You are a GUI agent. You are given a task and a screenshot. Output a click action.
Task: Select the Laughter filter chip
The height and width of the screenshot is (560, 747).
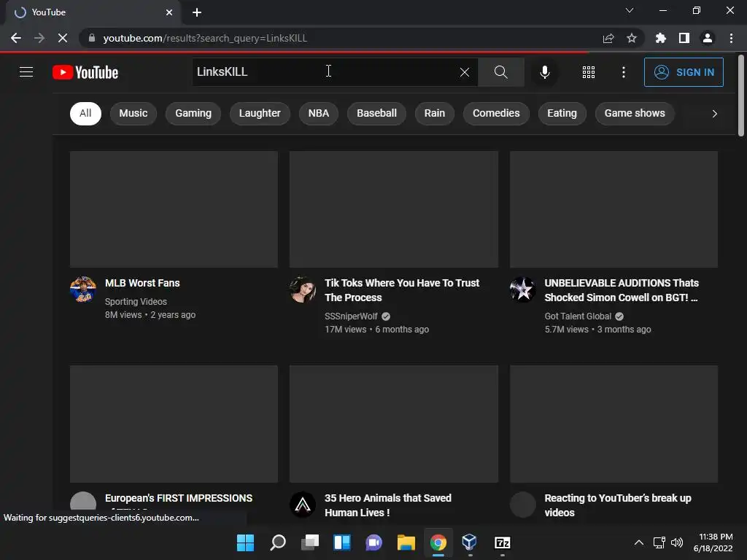click(260, 113)
